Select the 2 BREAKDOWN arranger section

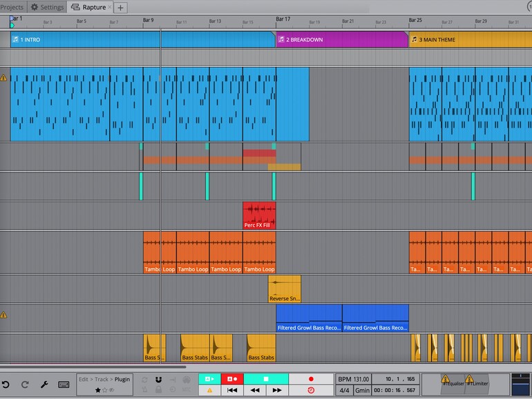coord(342,39)
